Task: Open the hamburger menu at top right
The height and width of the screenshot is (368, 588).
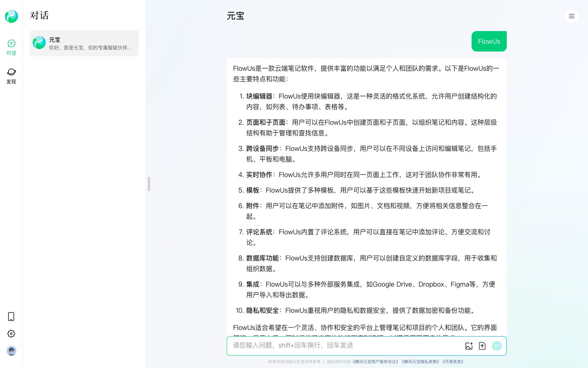Action: click(572, 16)
